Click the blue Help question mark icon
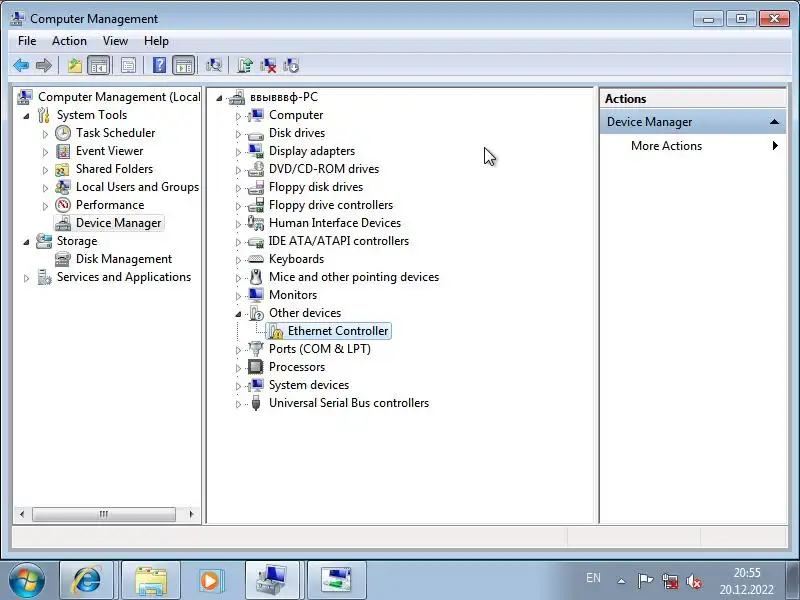 [159, 65]
